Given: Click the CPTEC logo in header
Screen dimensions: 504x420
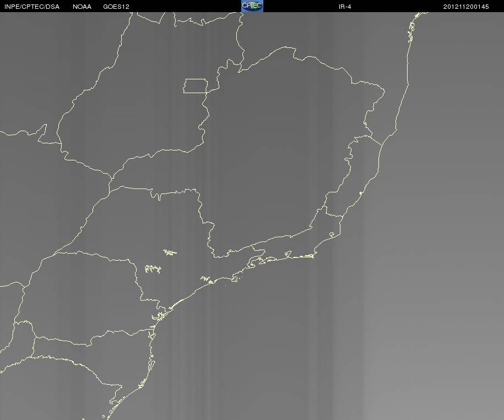Looking at the screenshot, I should click(x=252, y=6).
